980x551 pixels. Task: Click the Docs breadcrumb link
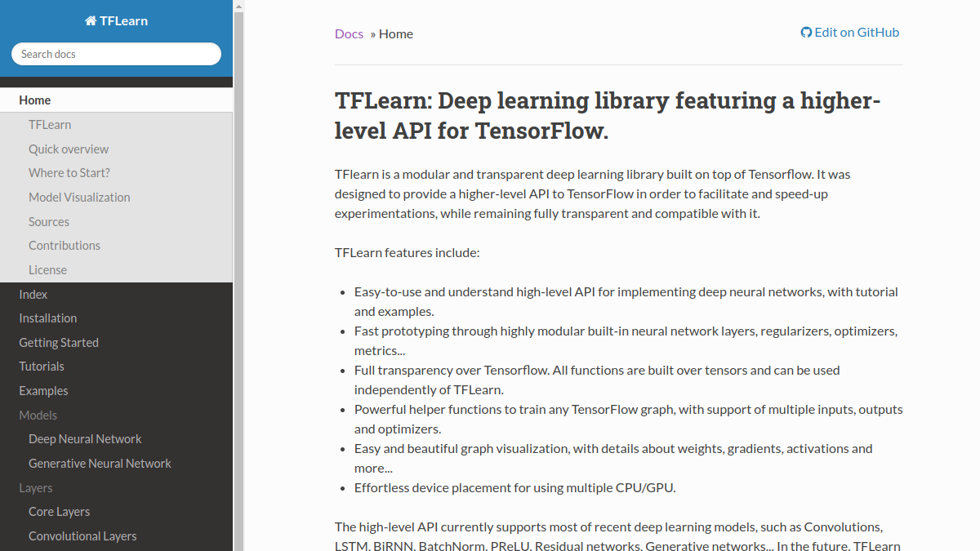tap(349, 33)
